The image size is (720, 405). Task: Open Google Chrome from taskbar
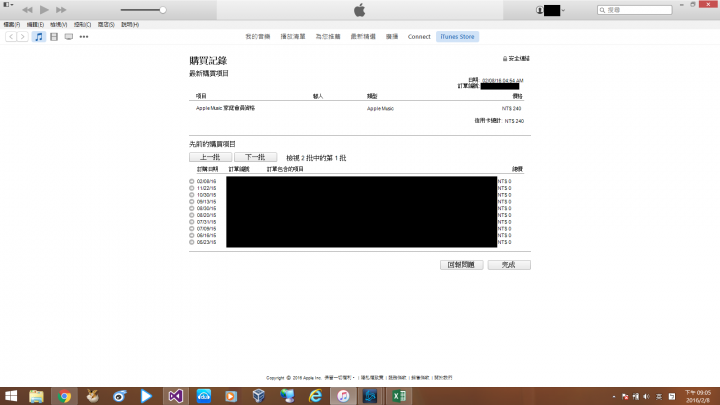pyautogui.click(x=64, y=396)
